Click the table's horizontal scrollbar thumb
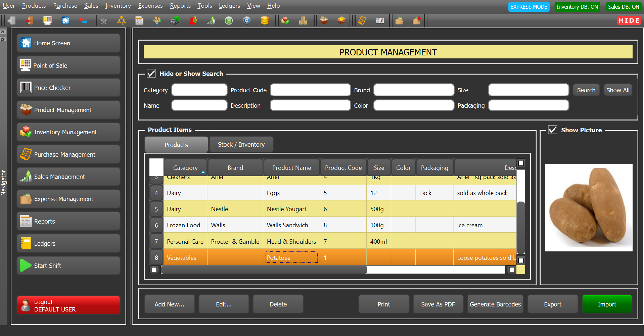 pos(264,270)
